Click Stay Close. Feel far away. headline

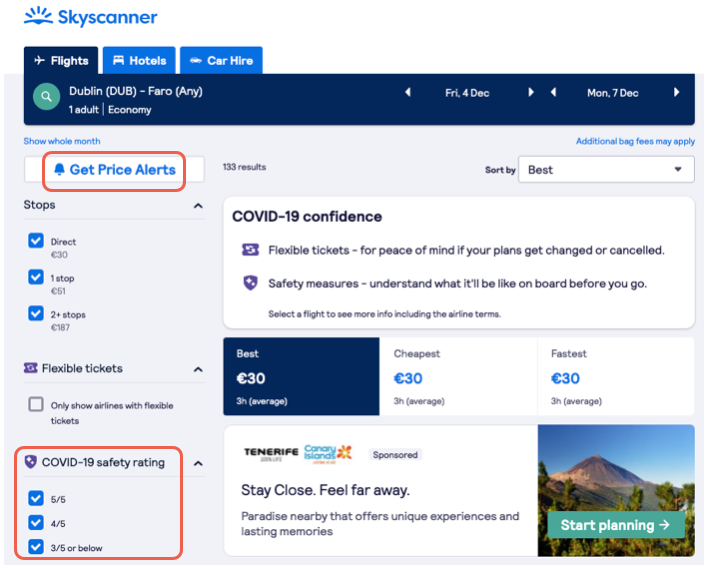click(x=325, y=489)
